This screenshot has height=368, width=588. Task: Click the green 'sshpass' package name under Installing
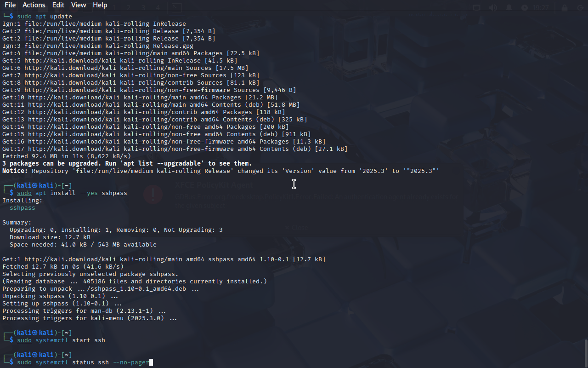click(x=23, y=208)
